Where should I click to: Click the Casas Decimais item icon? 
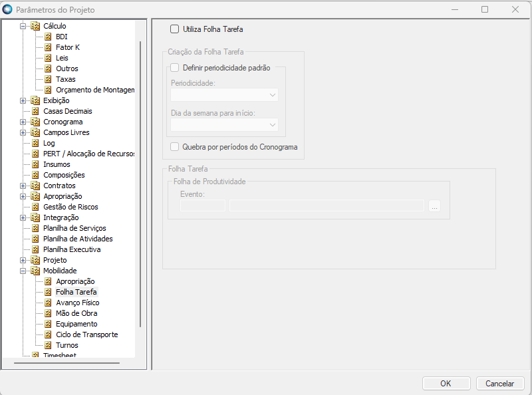(35, 111)
